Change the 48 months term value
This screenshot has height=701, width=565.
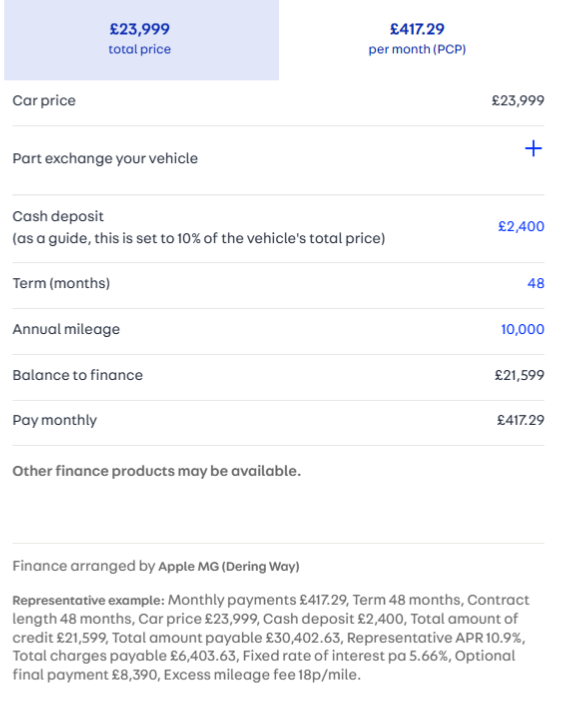tap(535, 283)
